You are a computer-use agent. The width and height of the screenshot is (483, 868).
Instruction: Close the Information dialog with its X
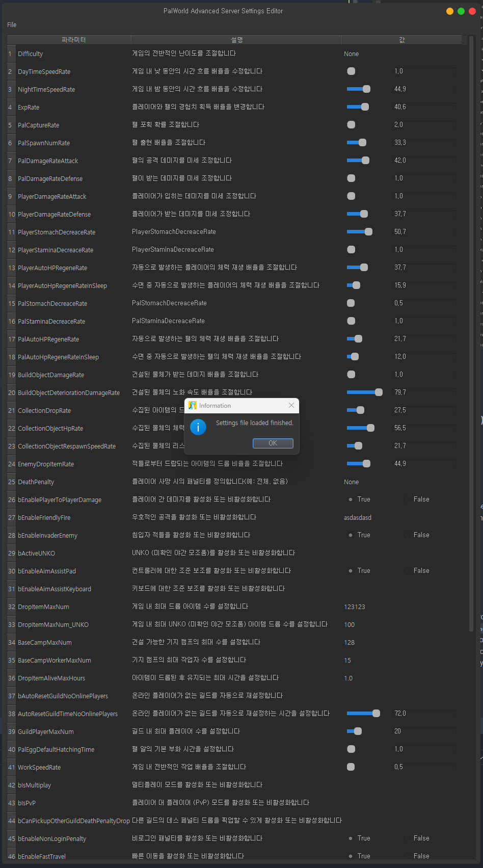coord(291,405)
